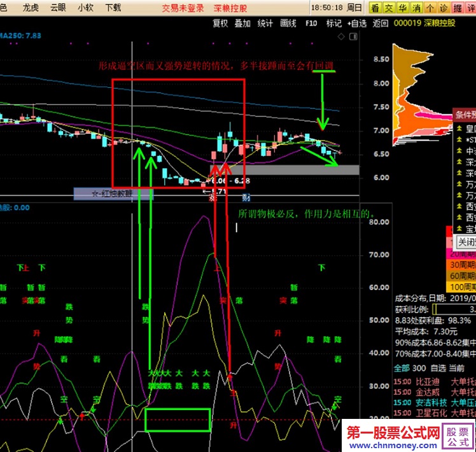
Task: Click the 15:00 卫星石化 feed row
Action: (435, 413)
